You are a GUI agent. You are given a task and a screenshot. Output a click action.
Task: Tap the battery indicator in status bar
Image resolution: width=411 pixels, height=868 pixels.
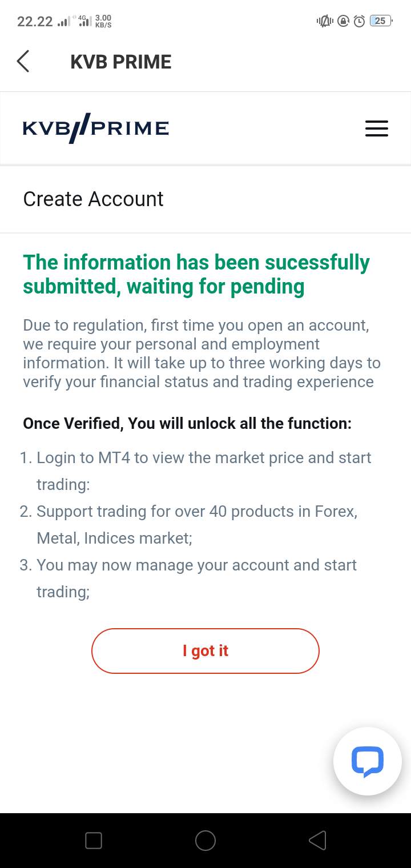click(381, 21)
